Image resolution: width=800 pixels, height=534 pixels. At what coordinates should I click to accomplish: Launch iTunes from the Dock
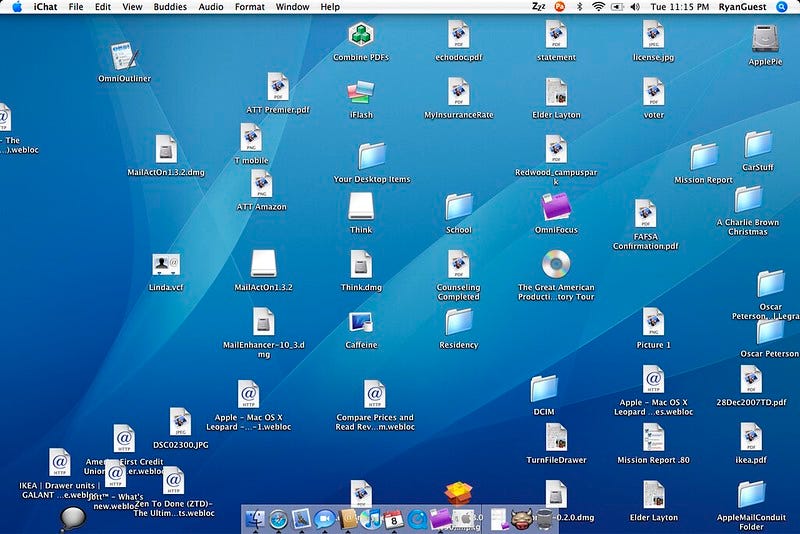(x=371, y=519)
